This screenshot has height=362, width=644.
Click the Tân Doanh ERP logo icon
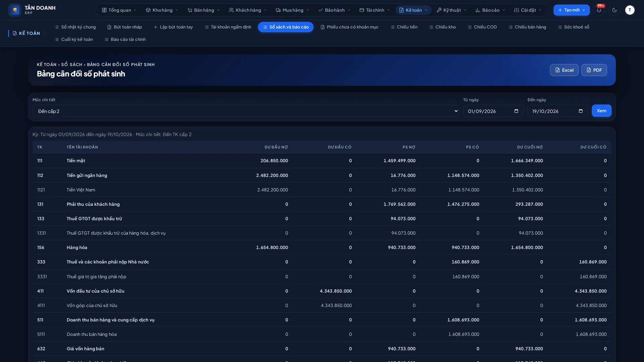(x=15, y=10)
